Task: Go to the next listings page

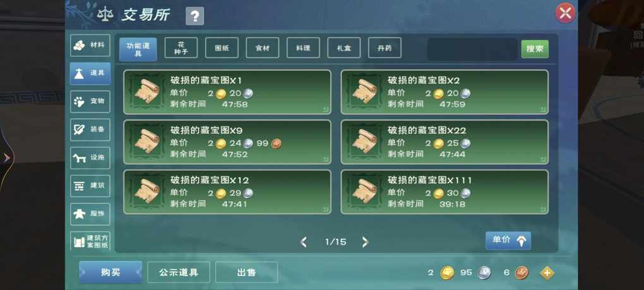Action: click(365, 242)
